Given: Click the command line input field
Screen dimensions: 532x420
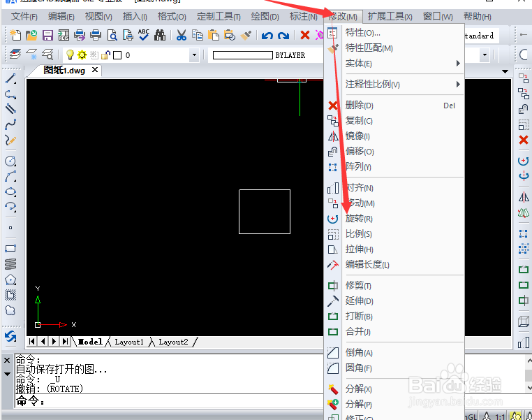Looking at the screenshot, I should pos(169,401).
